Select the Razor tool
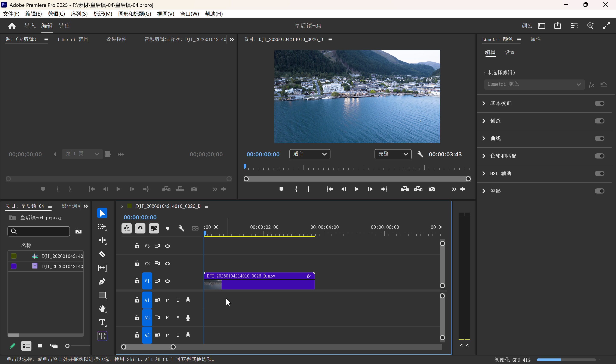 [102, 254]
